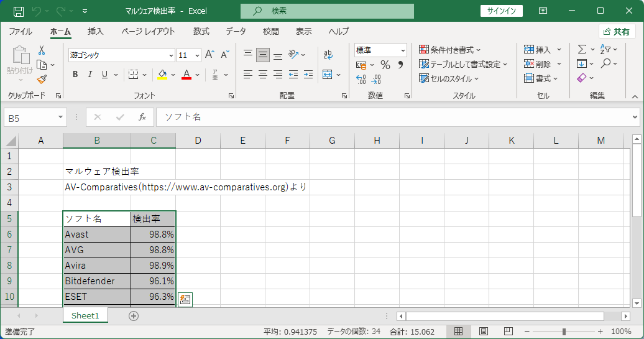Click the insert function fx icon
Image resolution: width=644 pixels, height=339 pixels.
(142, 117)
